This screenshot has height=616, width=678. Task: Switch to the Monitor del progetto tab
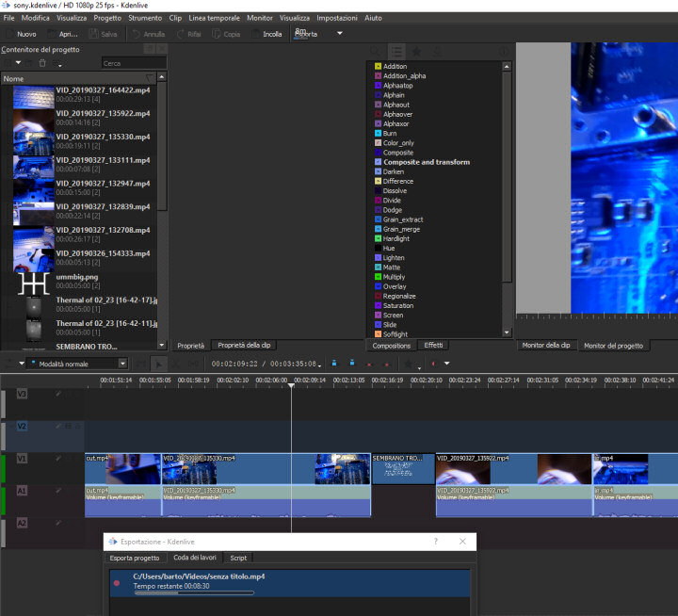[x=614, y=346]
